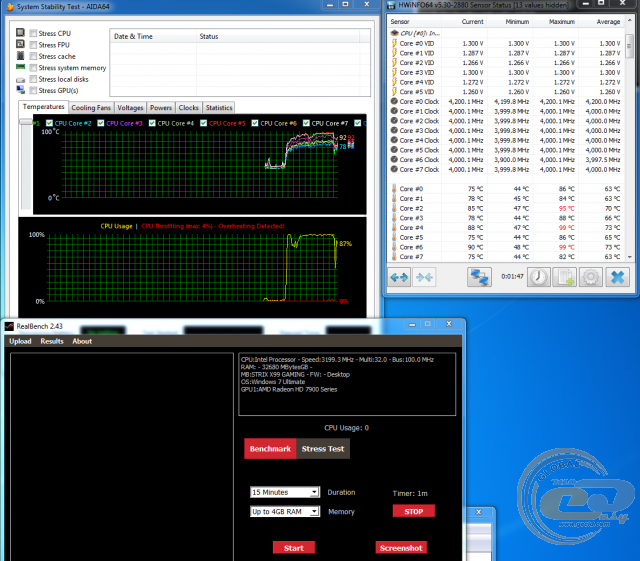Viewport: 640px width, 561px height.
Task: Close sensors with blue X icon
Action: pos(618,277)
